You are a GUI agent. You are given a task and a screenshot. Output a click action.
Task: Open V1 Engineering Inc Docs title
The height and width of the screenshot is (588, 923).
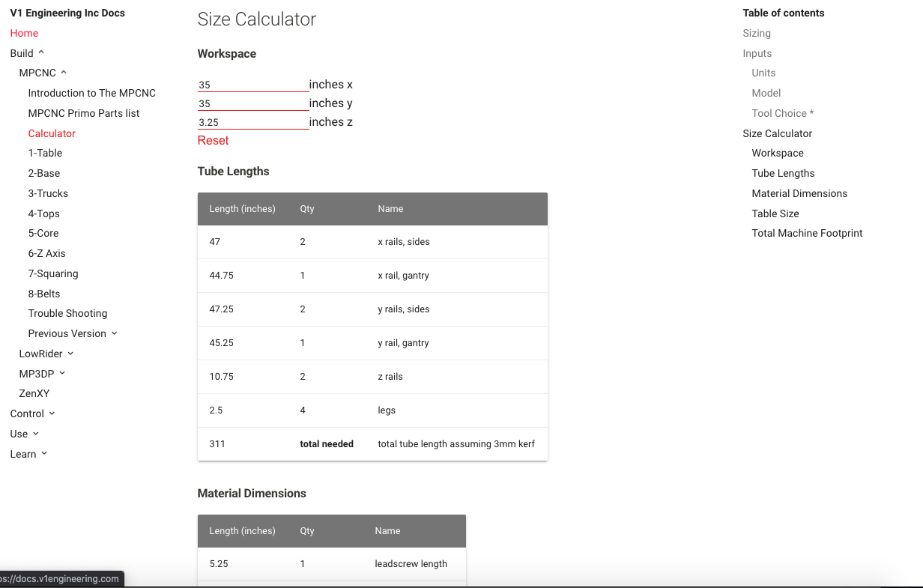(67, 13)
